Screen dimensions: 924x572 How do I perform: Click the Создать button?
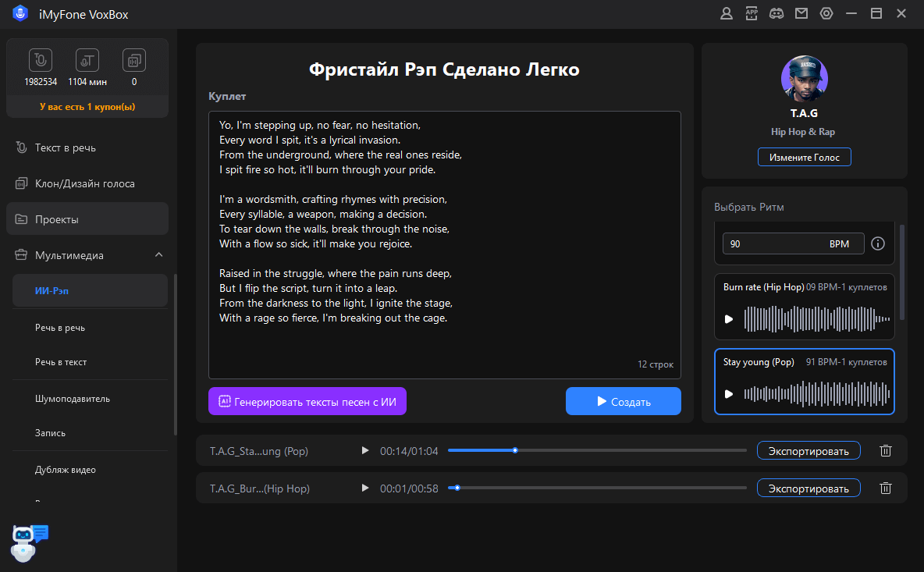click(x=624, y=401)
